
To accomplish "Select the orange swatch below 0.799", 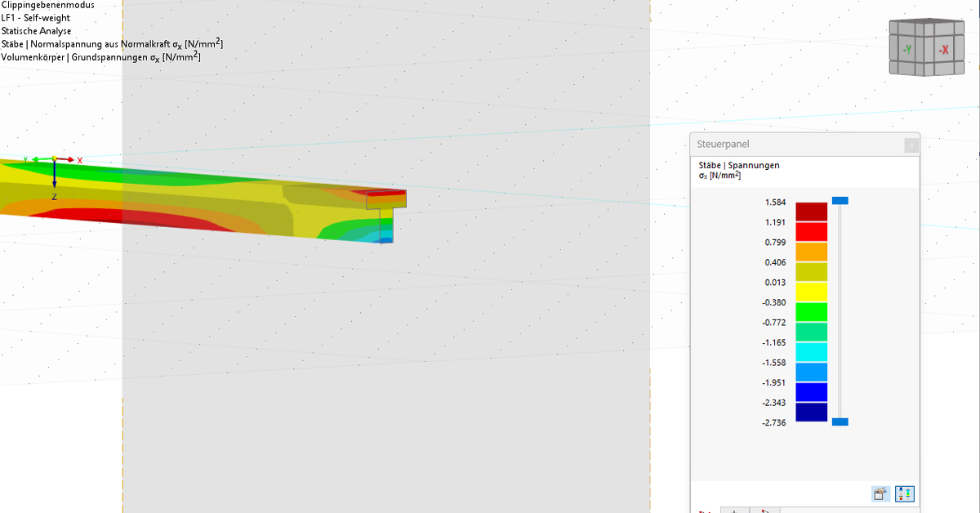I will [811, 252].
